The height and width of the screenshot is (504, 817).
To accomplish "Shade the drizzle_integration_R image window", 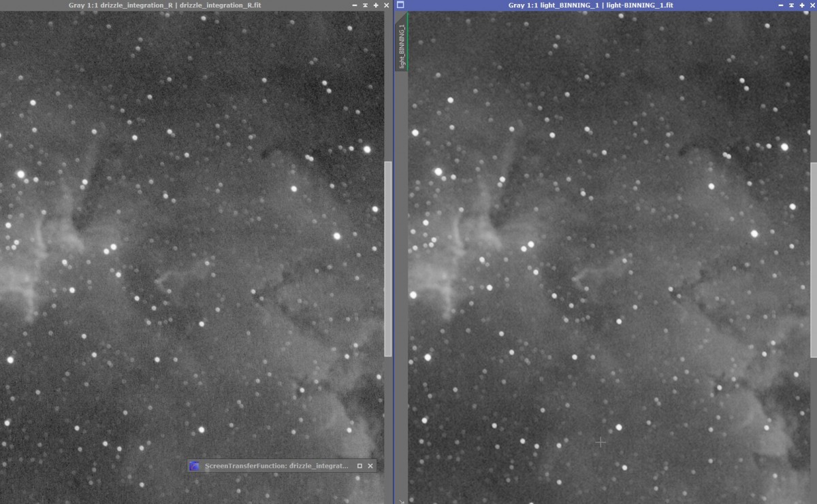I will point(366,5).
